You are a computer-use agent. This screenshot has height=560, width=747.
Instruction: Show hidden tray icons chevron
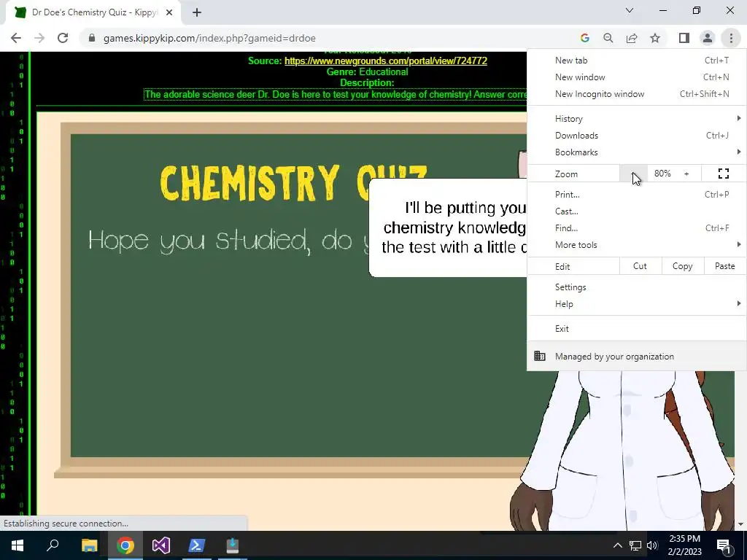coord(617,545)
